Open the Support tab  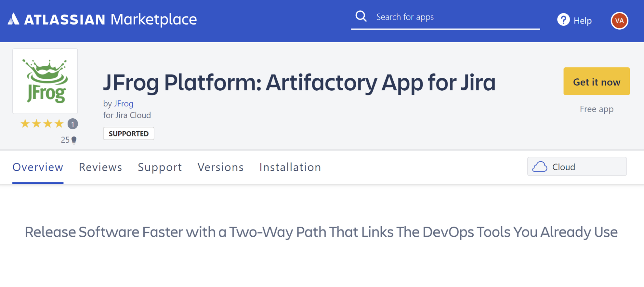160,167
